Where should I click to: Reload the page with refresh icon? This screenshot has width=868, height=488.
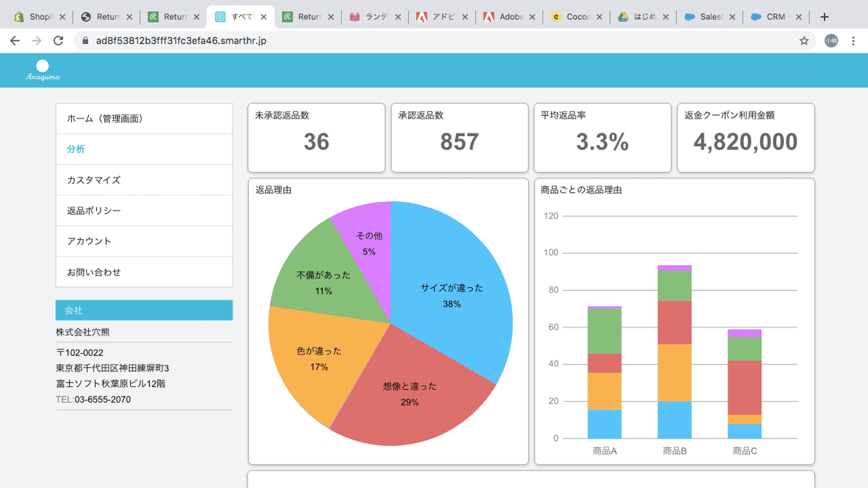[x=58, y=41]
